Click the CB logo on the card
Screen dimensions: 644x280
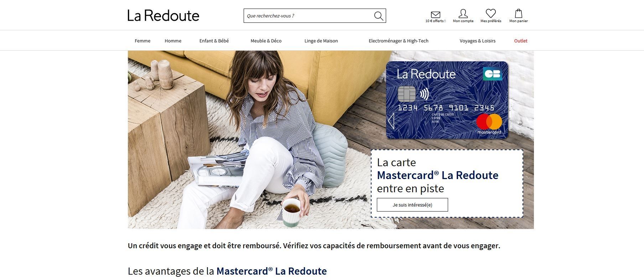point(493,74)
